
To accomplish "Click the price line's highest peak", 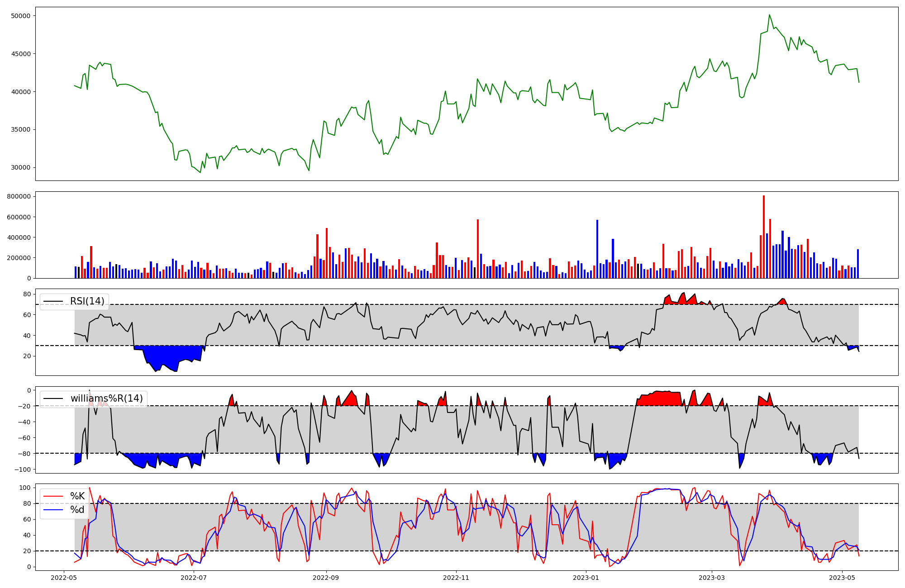I will tap(769, 15).
